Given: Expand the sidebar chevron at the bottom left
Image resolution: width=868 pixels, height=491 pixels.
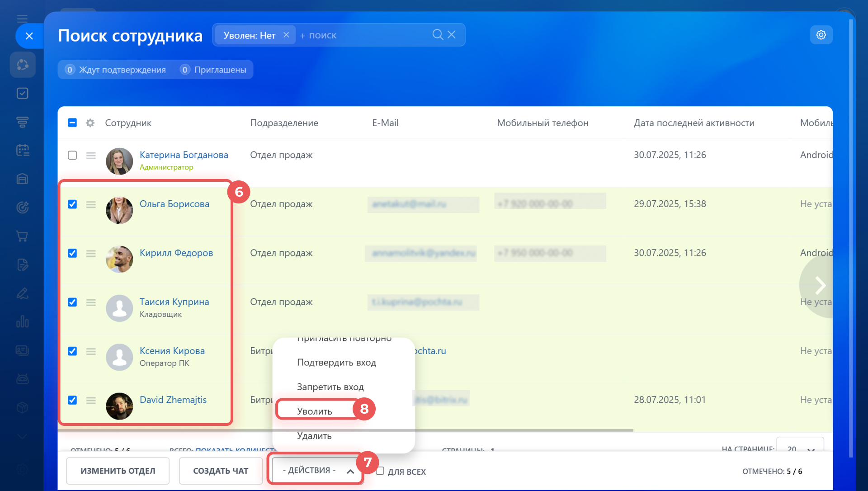Looking at the screenshot, I should coord(22,436).
